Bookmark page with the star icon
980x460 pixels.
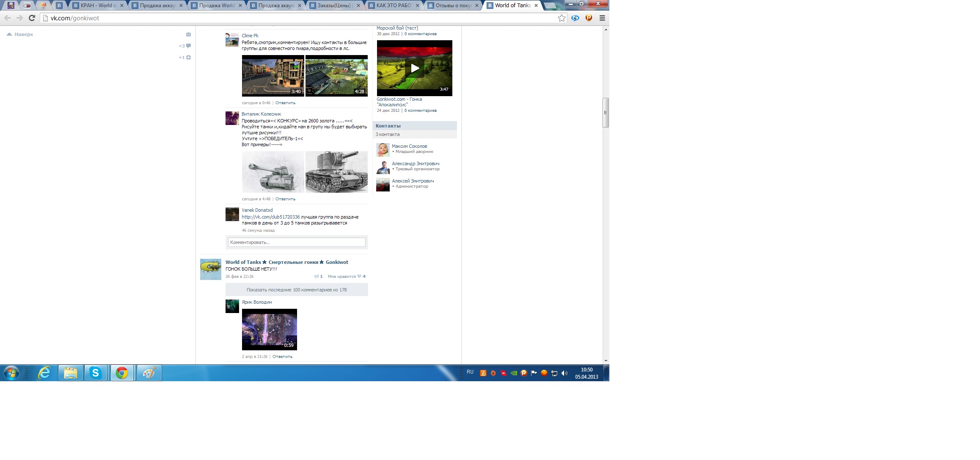(562, 18)
